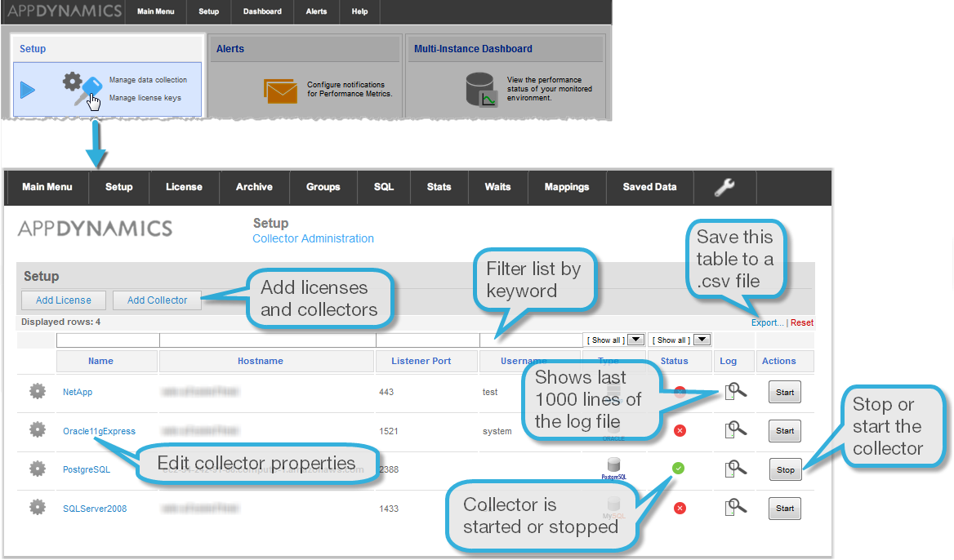Screen dimensions: 954x560
Task: Click the blue play arrow in Setup panel
Action: pyautogui.click(x=28, y=90)
